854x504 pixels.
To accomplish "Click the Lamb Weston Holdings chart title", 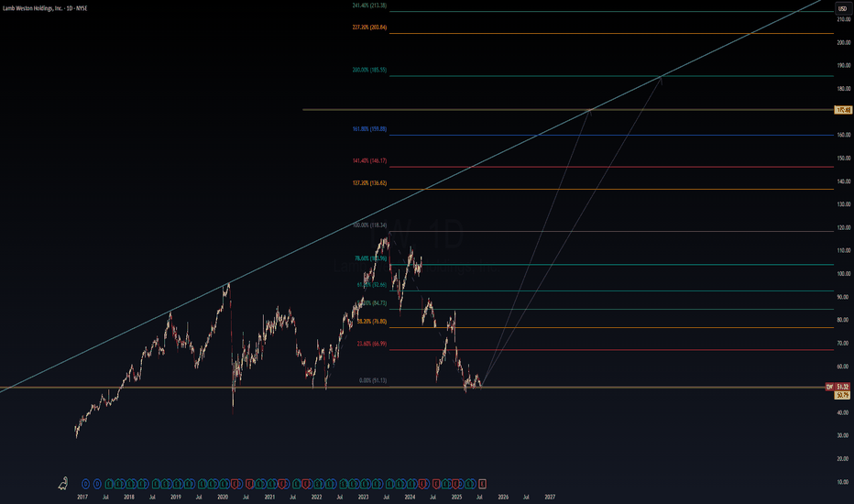I will [45, 8].
